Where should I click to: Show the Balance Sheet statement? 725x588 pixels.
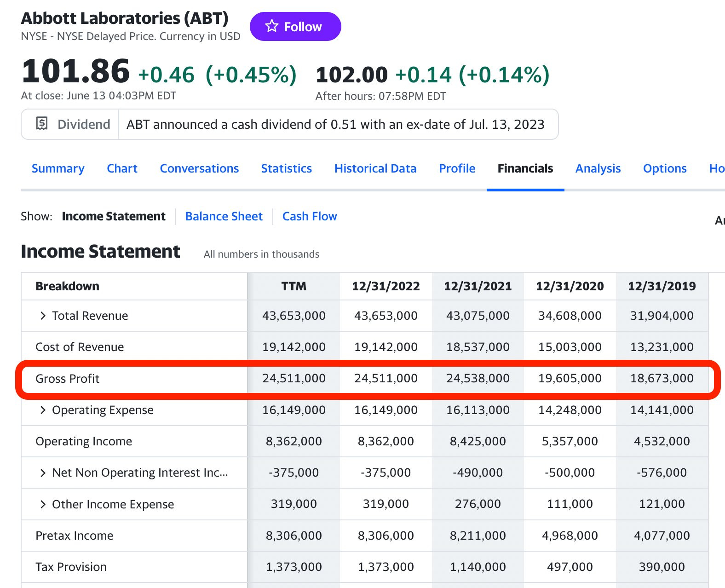224,216
